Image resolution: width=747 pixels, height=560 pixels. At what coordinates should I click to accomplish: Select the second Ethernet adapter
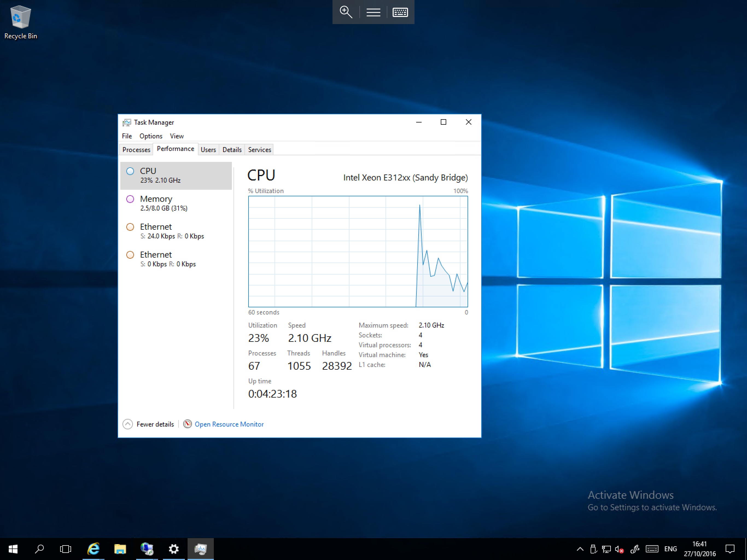[176, 259]
